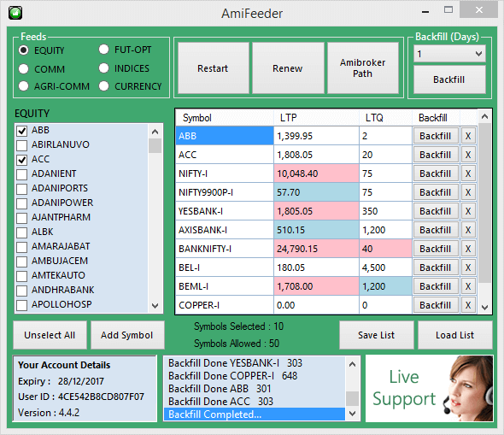504x435 pixels.
Task: Check the ADANIPOWER symbol checkbox
Action: tap(21, 203)
